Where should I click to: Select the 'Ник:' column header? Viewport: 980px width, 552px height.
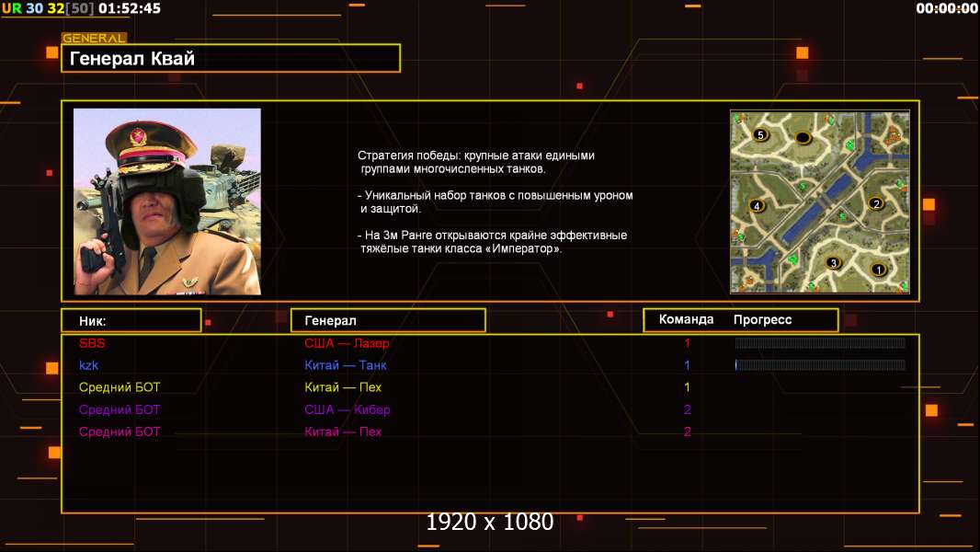[x=131, y=320]
